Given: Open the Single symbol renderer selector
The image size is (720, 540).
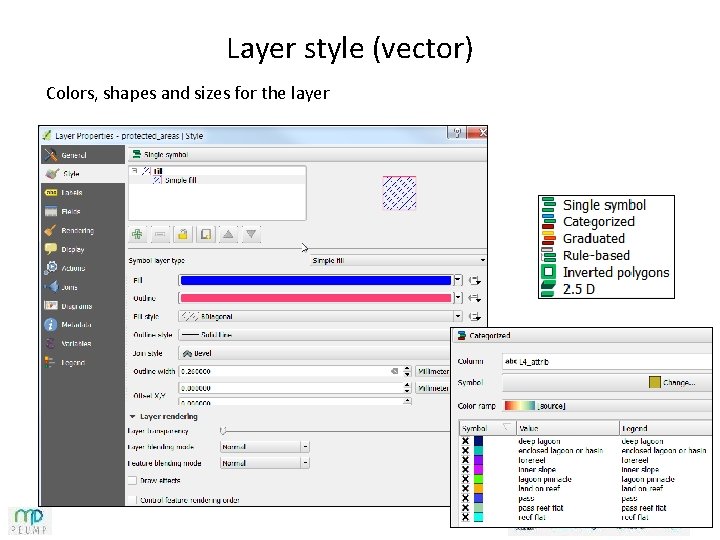Looking at the screenshot, I should (x=307, y=154).
